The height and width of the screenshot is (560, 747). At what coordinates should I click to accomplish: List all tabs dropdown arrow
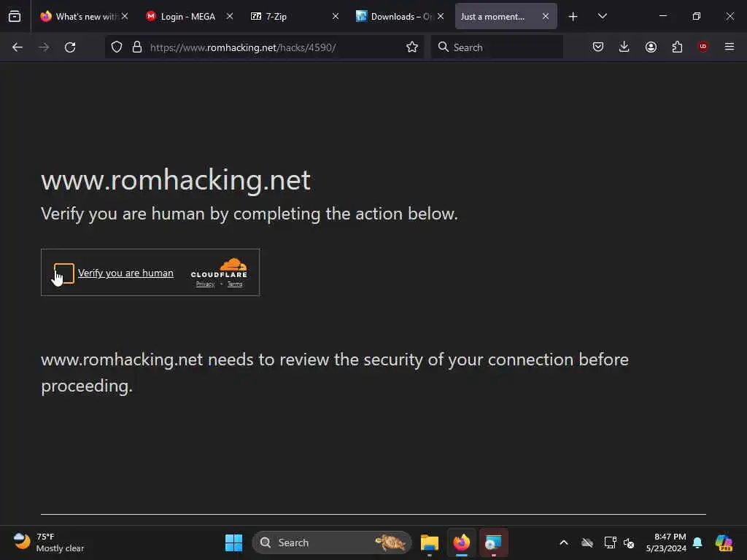pos(602,16)
